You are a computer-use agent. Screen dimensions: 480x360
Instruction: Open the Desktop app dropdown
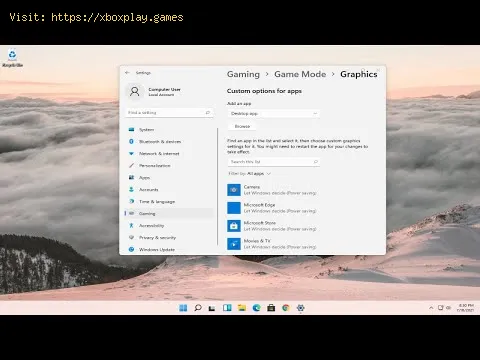tap(273, 114)
